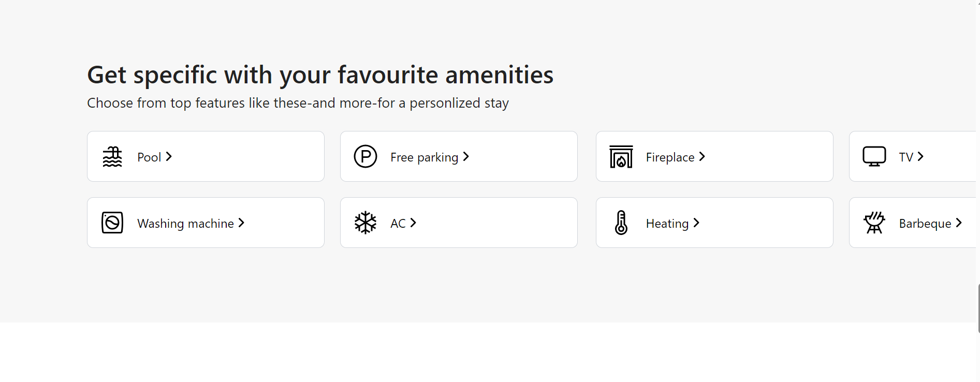Viewport: 980px width, 382px height.
Task: Open Washing machine options chevron
Action: click(241, 223)
